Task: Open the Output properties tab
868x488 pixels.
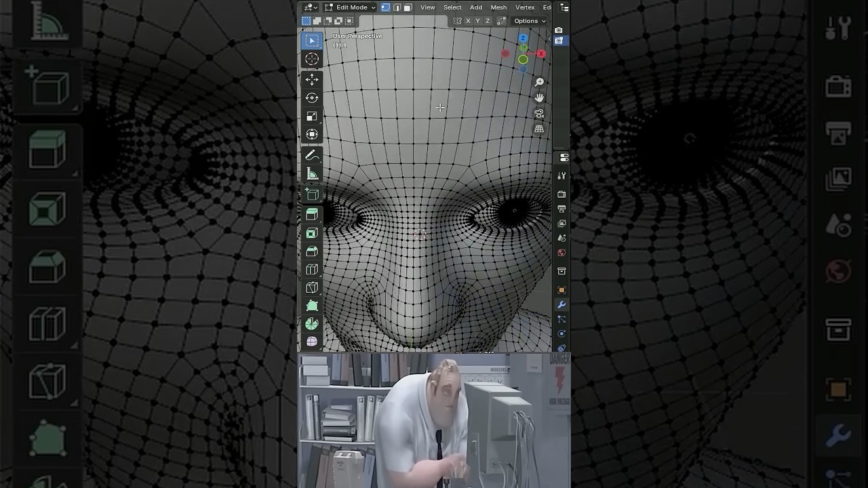Action: [561, 209]
